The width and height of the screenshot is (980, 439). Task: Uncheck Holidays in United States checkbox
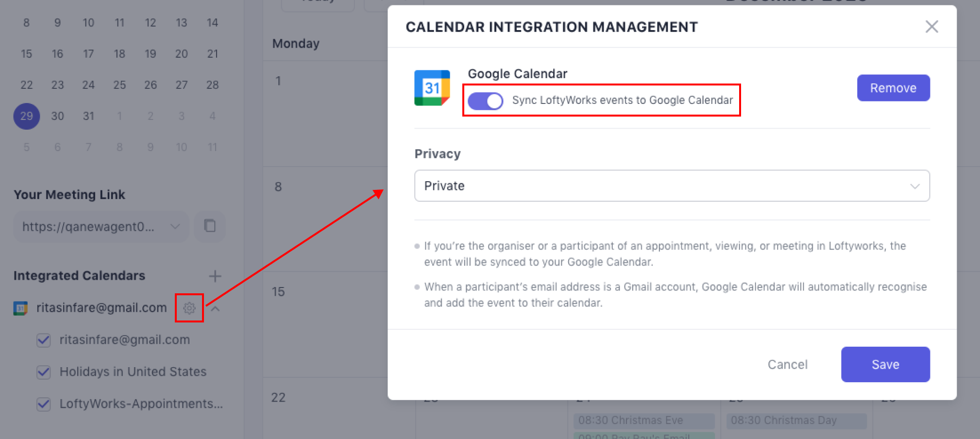pyautogui.click(x=44, y=372)
